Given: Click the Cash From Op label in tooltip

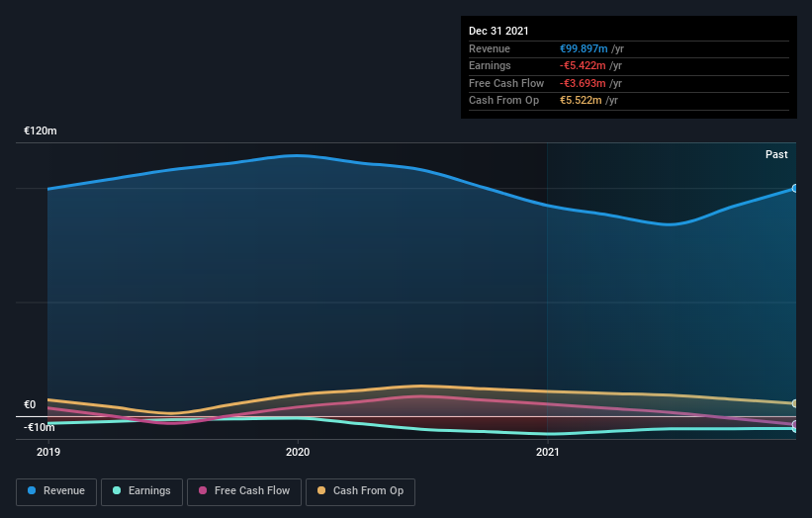Looking at the screenshot, I should click(503, 101).
